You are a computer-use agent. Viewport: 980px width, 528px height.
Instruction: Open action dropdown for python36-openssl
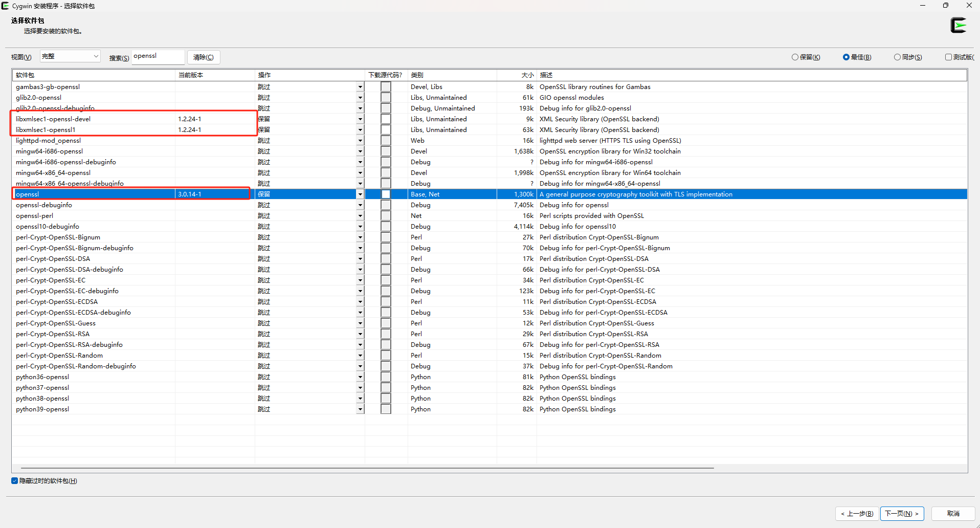pos(360,377)
